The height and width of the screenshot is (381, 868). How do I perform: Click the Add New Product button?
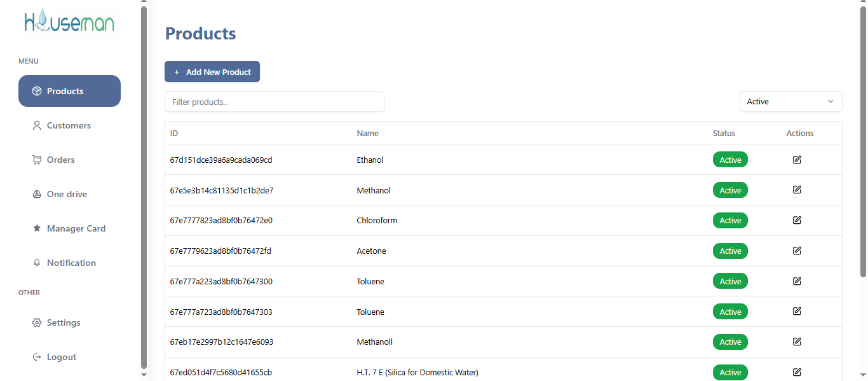point(212,72)
